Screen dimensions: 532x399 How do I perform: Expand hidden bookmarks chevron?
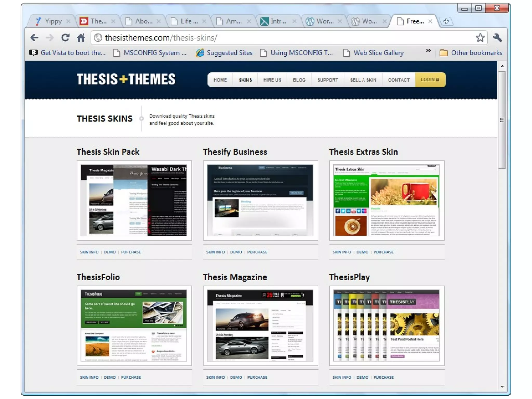(428, 50)
